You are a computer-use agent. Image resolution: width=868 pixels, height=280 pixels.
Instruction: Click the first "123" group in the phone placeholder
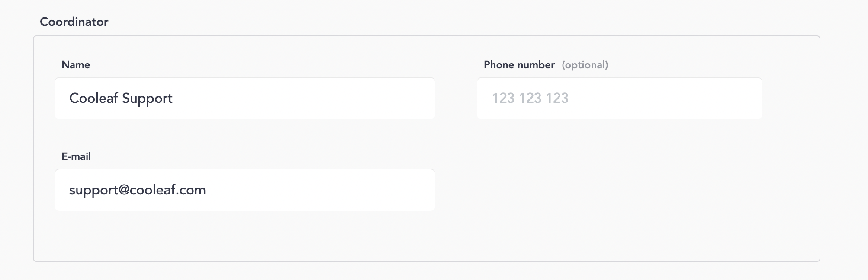point(503,99)
